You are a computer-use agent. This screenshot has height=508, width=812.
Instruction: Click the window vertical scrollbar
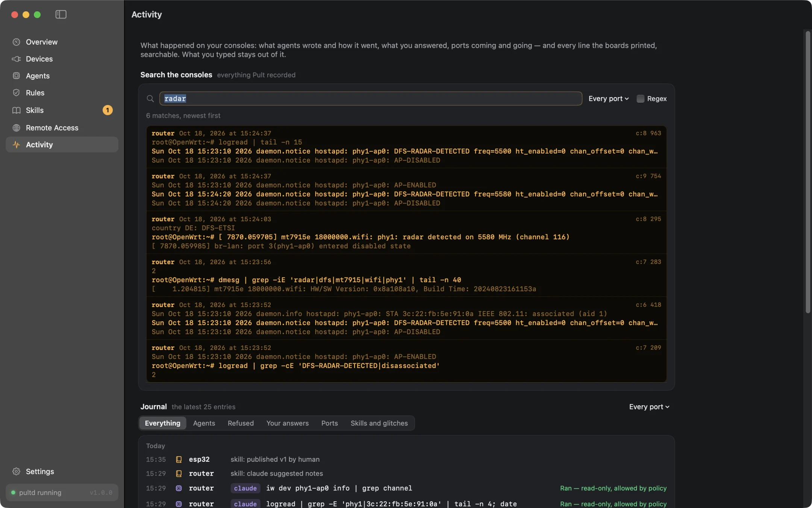pyautogui.click(x=807, y=172)
